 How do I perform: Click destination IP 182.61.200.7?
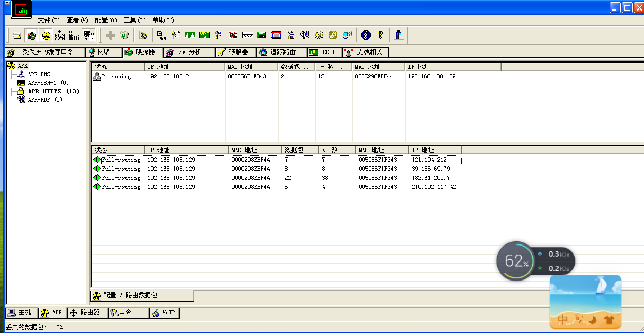(431, 178)
